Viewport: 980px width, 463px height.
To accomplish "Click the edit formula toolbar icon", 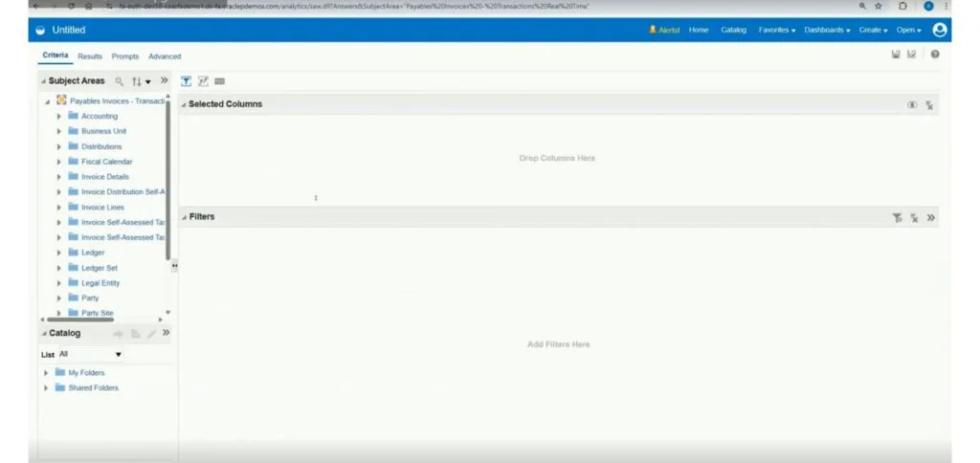I will (x=203, y=81).
